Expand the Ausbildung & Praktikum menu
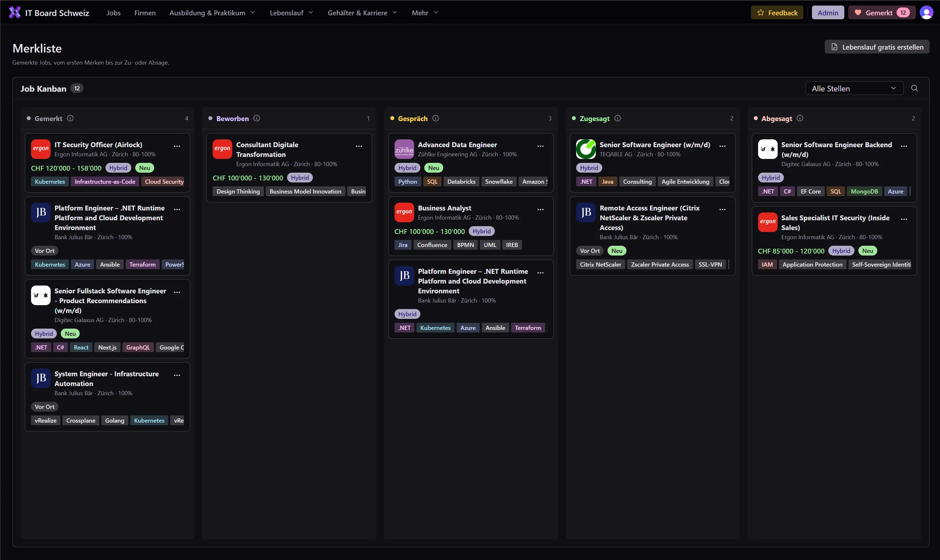Viewport: 940px width, 560px height. click(x=212, y=13)
